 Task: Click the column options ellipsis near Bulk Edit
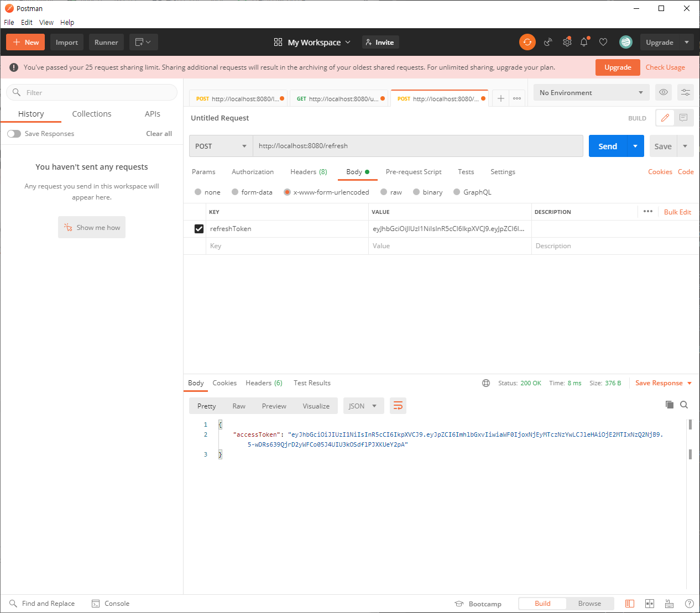coord(648,212)
